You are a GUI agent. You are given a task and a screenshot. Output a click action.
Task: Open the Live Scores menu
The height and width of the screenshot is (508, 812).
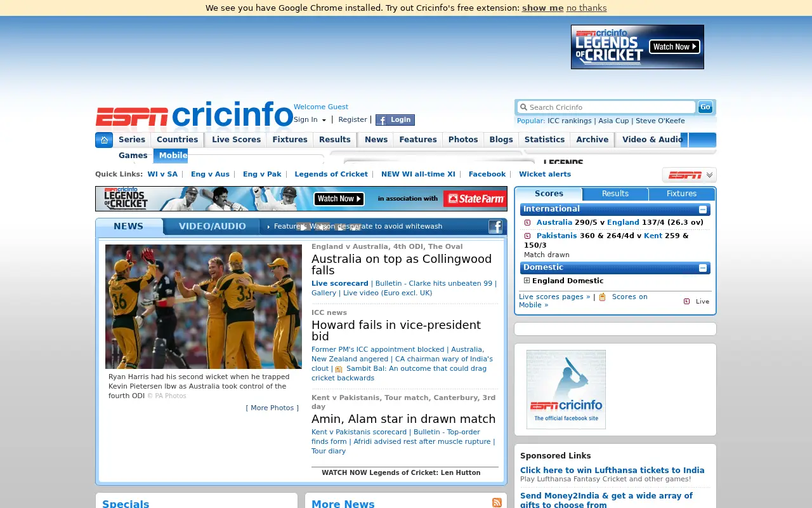(236, 140)
